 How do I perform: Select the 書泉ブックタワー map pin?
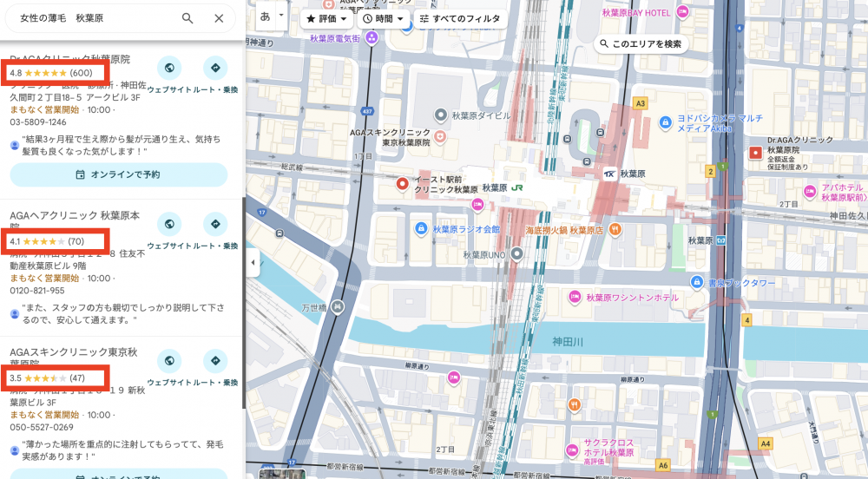(x=696, y=282)
